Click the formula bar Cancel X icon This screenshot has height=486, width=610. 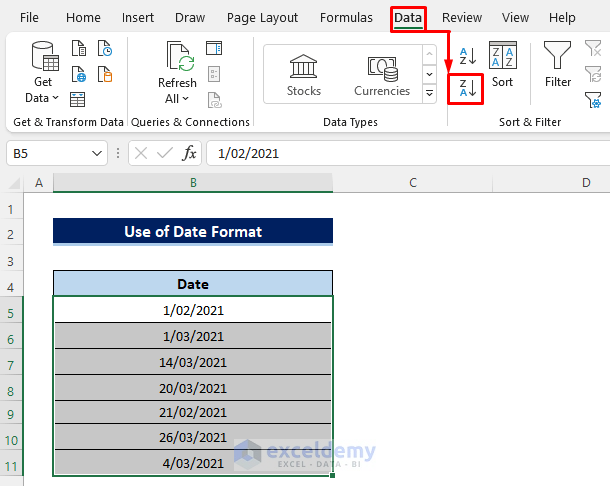coord(141,153)
